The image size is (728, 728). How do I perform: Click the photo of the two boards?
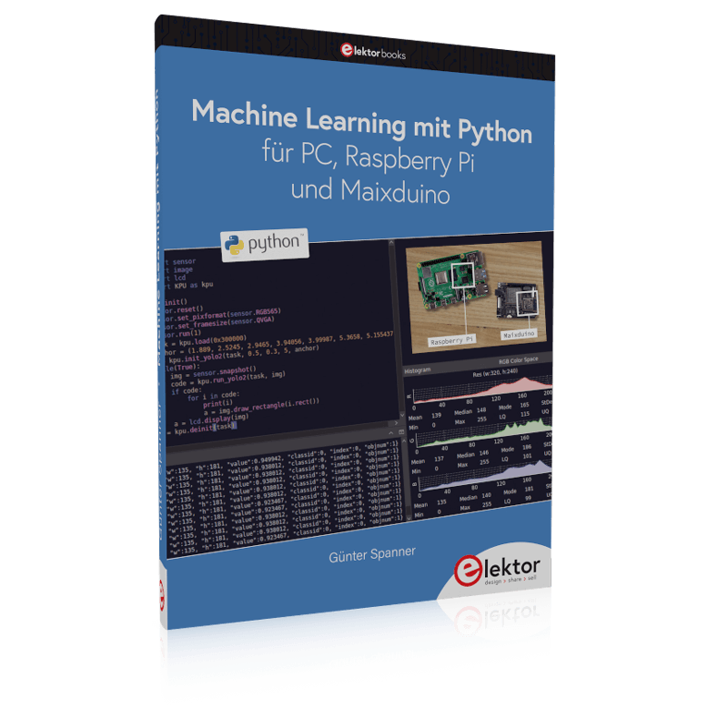(x=475, y=297)
